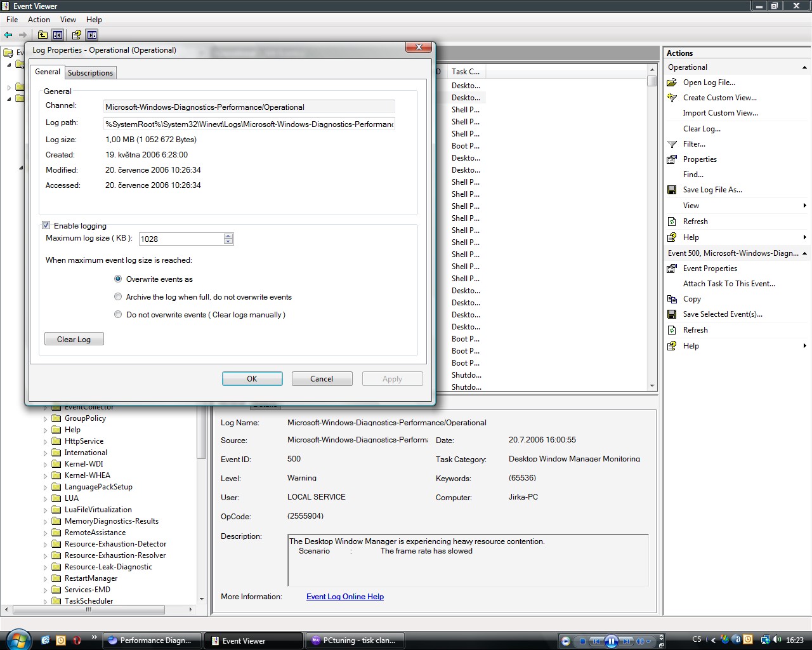Click Cancel in the Log Properties dialog
This screenshot has width=812, height=650.
pos(322,379)
